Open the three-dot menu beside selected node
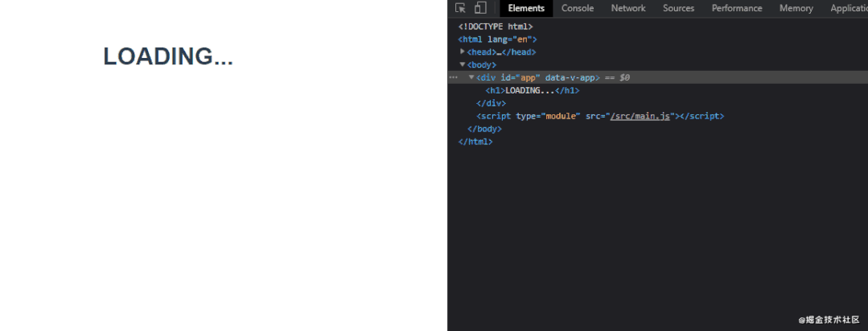The image size is (868, 331). point(454,78)
